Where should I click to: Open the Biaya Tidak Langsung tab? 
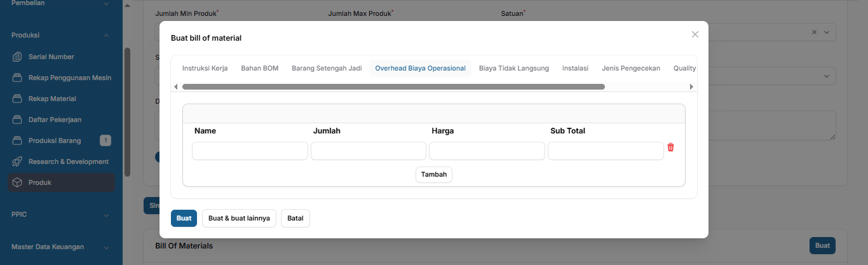[513, 68]
